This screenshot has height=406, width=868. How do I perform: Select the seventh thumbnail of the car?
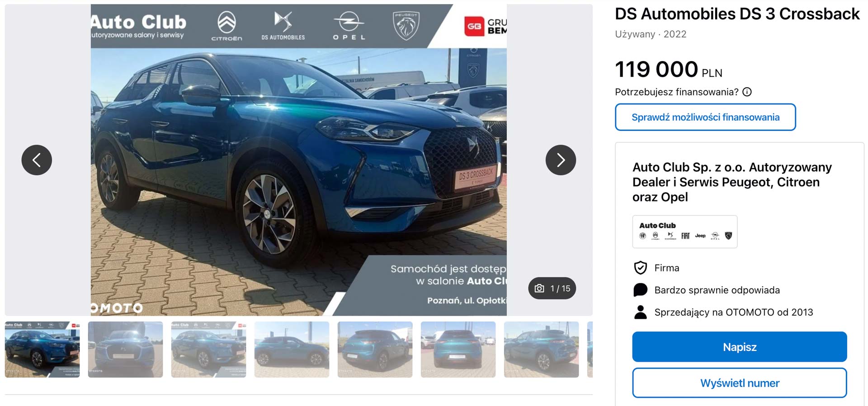click(x=541, y=350)
